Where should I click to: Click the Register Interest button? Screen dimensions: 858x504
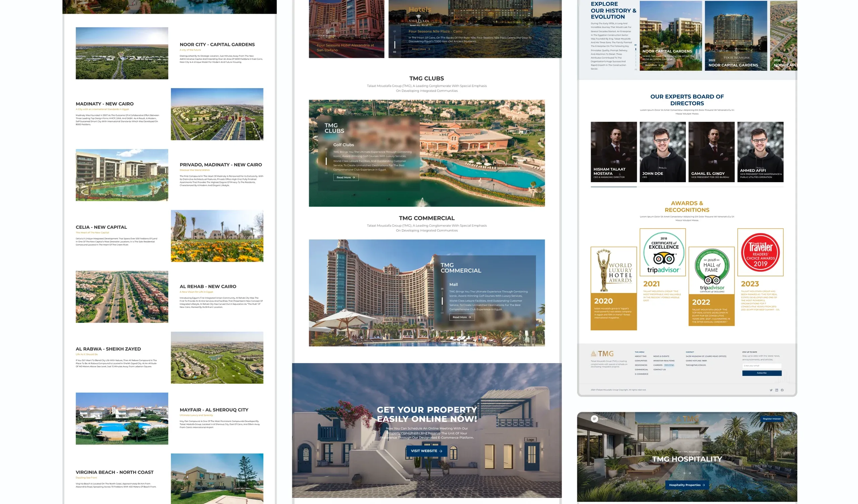click(772, 419)
